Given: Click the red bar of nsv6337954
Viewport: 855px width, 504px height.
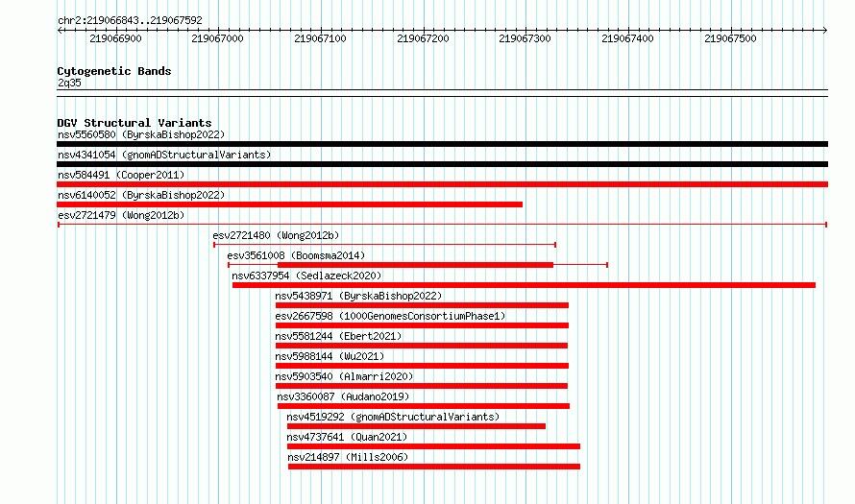Looking at the screenshot, I should click(x=524, y=285).
